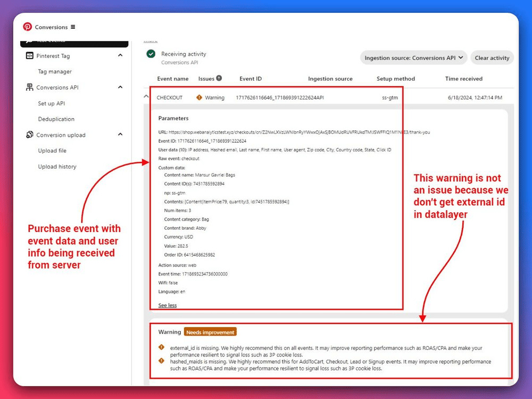Click the Parameters heading
Image resolution: width=532 pixels, height=399 pixels.
click(x=173, y=119)
